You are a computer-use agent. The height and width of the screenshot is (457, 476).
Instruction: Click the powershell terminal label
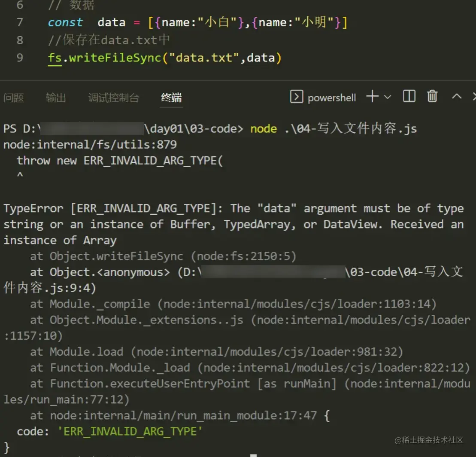[x=331, y=98]
